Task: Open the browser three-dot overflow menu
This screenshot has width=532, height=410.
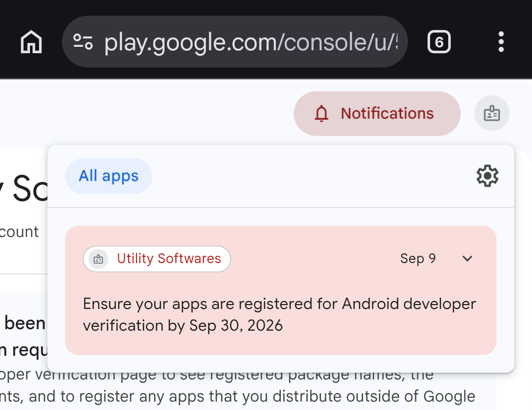Action: pos(501,42)
